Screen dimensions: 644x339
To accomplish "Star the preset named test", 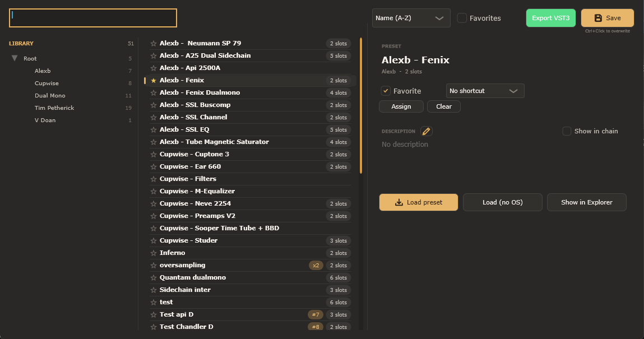I will click(154, 302).
